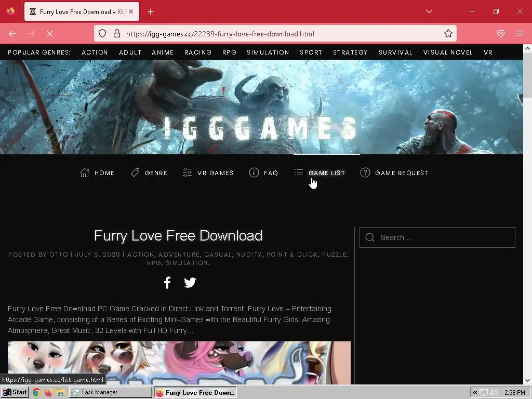The height and width of the screenshot is (399, 532).
Task: Open the volume speaker tray icon
Action: (494, 393)
